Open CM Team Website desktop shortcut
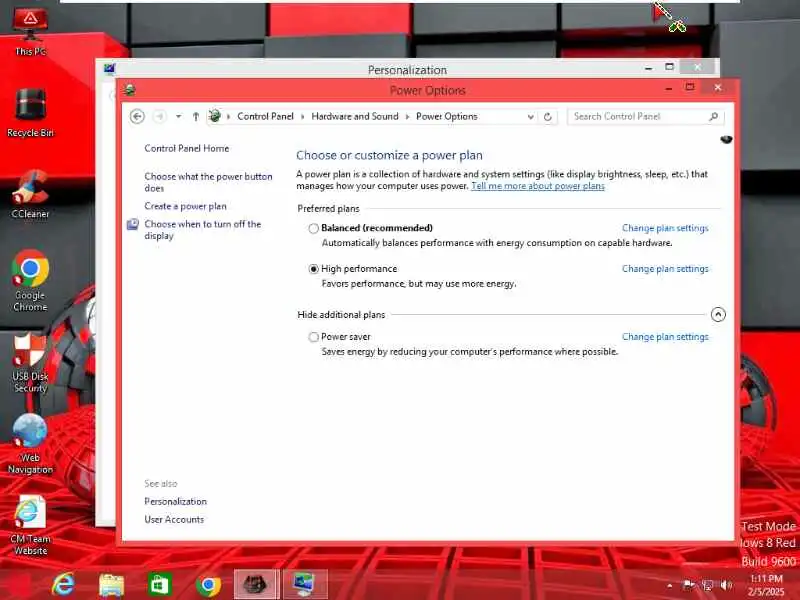 click(x=30, y=526)
